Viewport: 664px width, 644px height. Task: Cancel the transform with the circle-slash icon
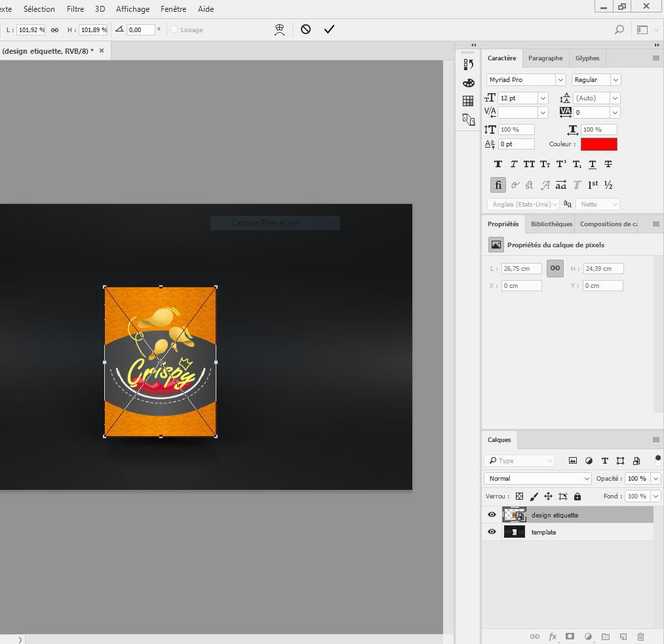(x=305, y=30)
